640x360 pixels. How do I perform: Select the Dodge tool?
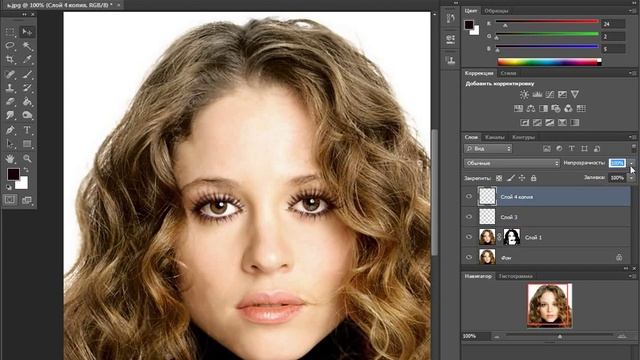click(x=27, y=116)
